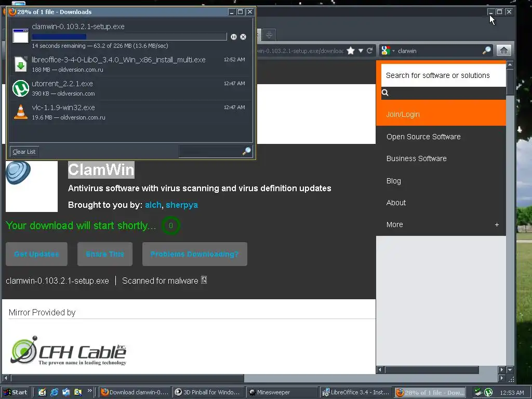The width and height of the screenshot is (532, 399).
Task: Open the sherpya author link
Action: click(182, 205)
